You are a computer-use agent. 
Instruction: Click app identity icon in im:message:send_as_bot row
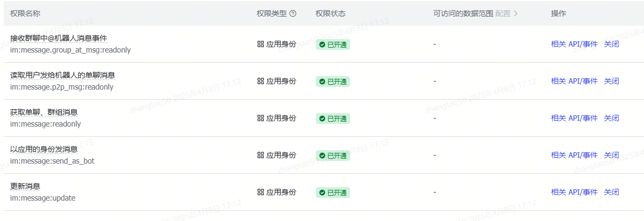[x=261, y=156]
